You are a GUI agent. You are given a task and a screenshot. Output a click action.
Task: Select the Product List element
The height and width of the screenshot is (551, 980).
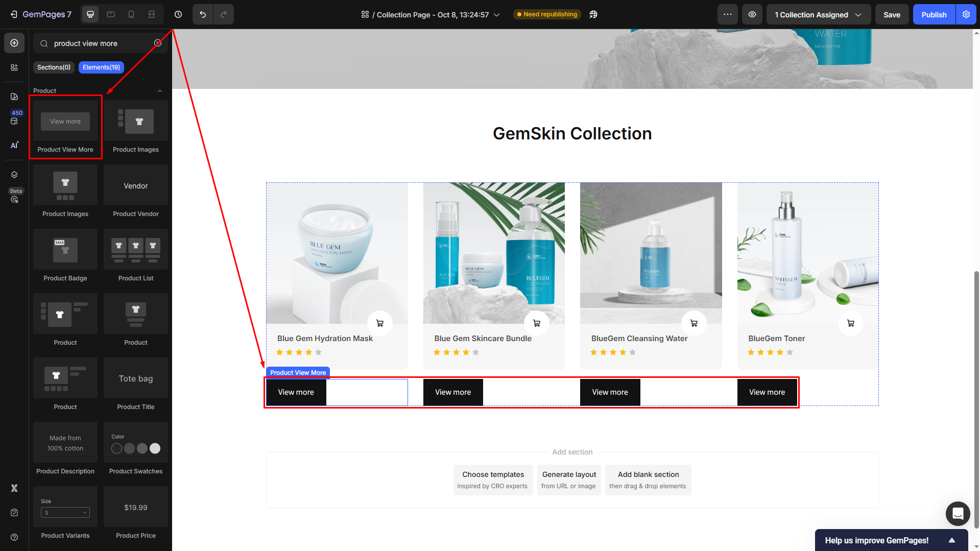136,256
